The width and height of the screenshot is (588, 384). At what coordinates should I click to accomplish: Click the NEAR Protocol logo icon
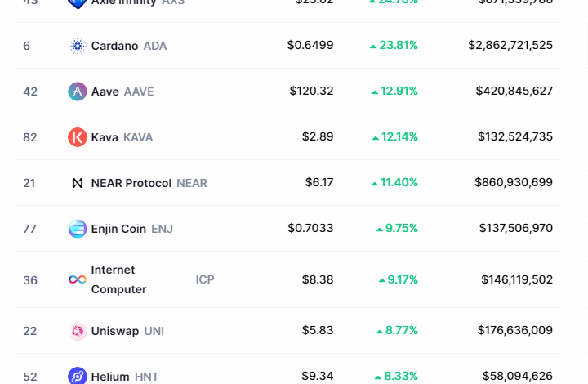[x=78, y=183]
